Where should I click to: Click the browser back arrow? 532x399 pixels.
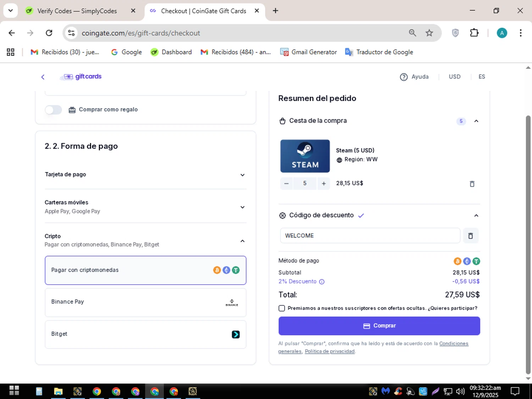tap(12, 33)
